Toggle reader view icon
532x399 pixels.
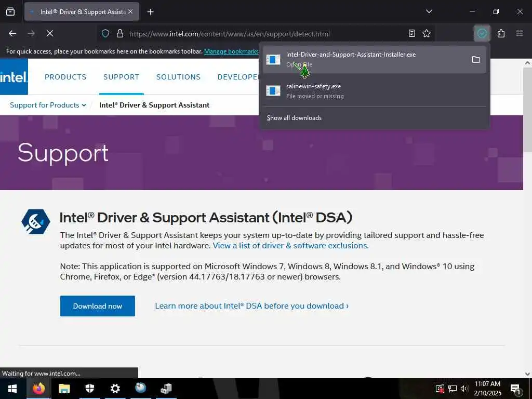tap(411, 33)
